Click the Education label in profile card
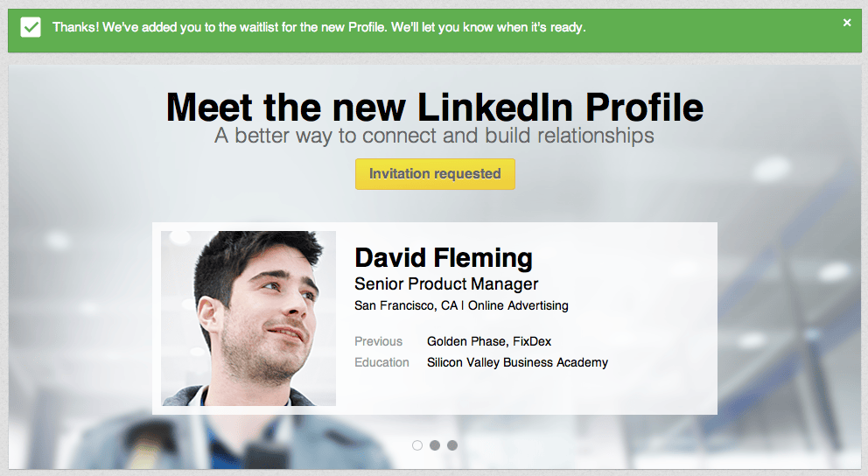The image size is (868, 476). pos(382,362)
